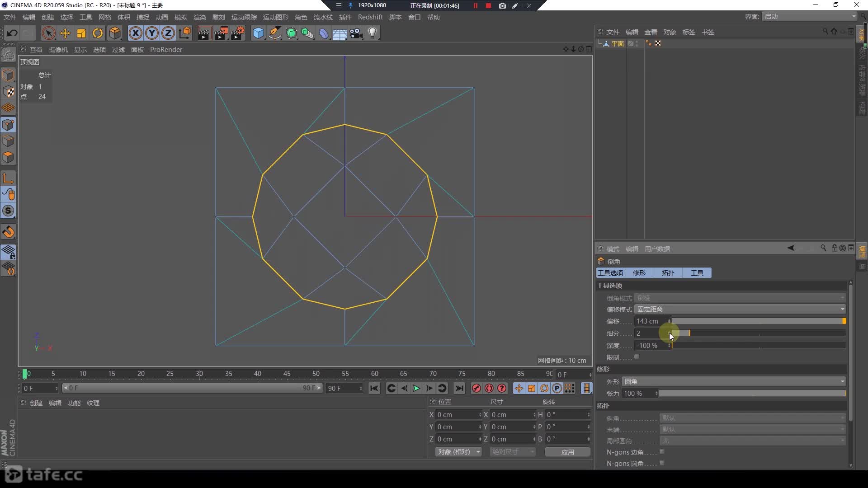
Task: Click the Undo arrow icon
Action: point(12,33)
